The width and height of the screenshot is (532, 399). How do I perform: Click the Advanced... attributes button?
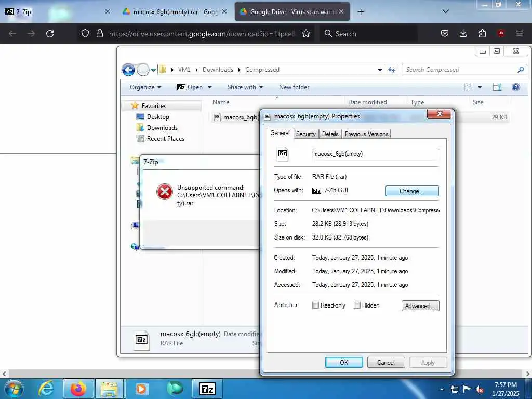420,305
